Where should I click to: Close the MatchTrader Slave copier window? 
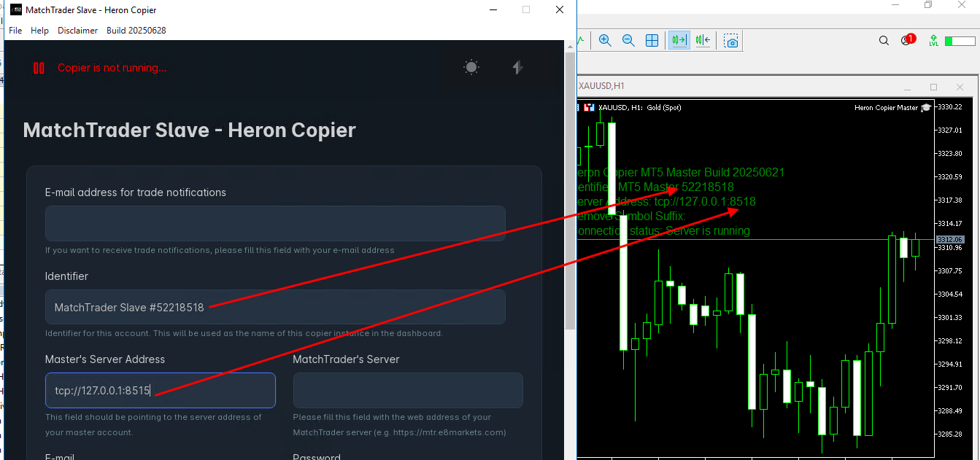pos(560,10)
